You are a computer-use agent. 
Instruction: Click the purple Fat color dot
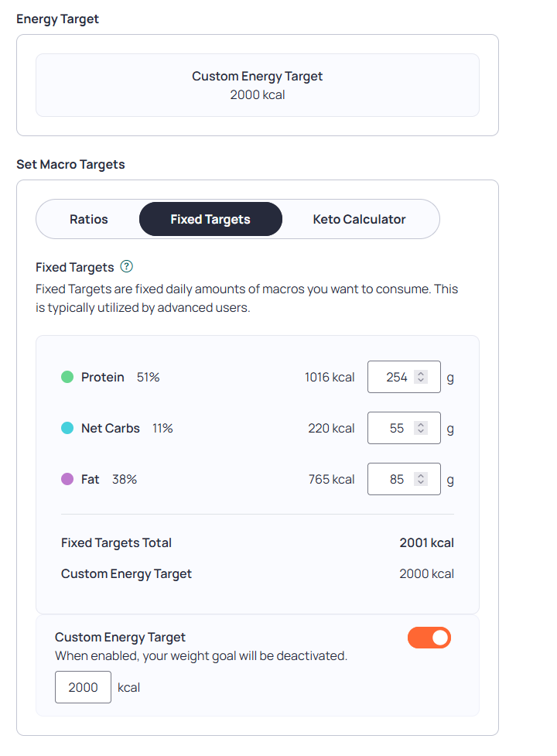click(67, 479)
